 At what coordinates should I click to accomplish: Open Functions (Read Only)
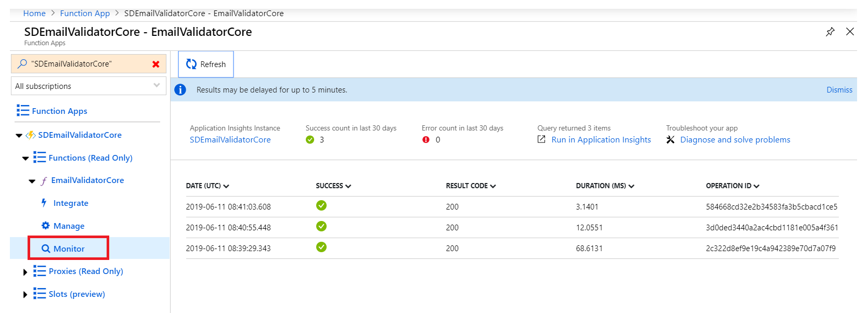click(x=90, y=158)
